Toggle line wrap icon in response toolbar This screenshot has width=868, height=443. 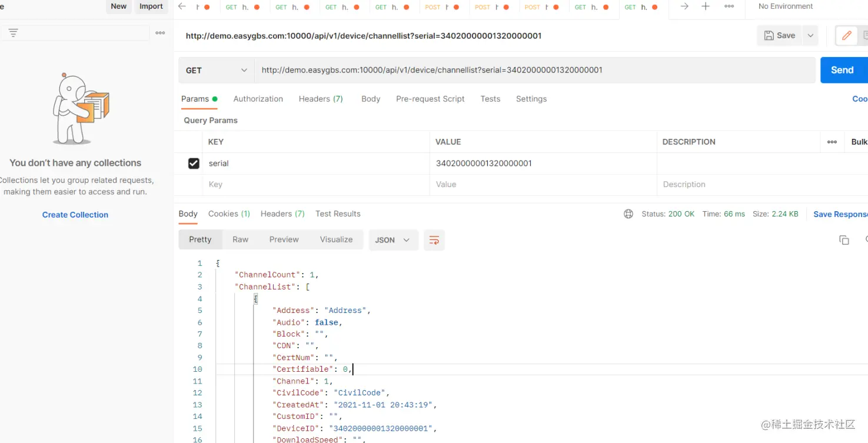coord(434,240)
